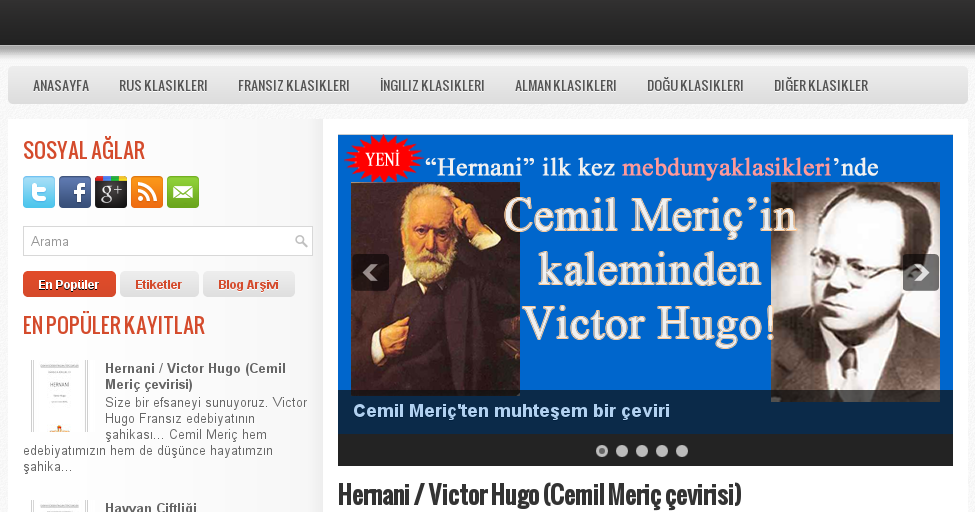The width and height of the screenshot is (975, 512).
Task: Open the Hernani book cover thumbnail
Action: tap(60, 396)
